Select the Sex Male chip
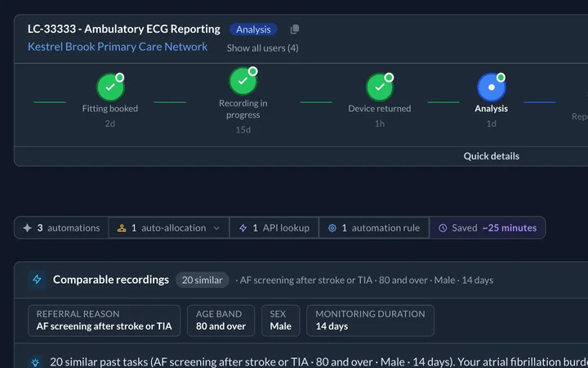 coord(280,321)
